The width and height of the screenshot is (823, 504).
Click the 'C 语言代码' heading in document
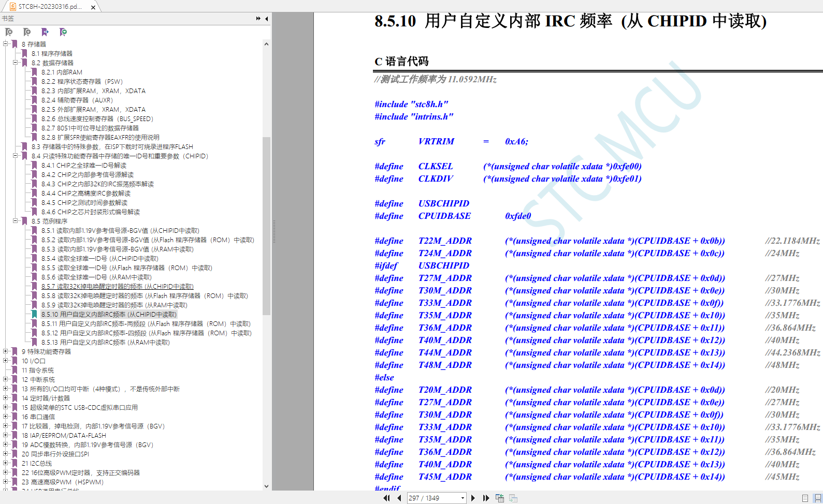401,61
